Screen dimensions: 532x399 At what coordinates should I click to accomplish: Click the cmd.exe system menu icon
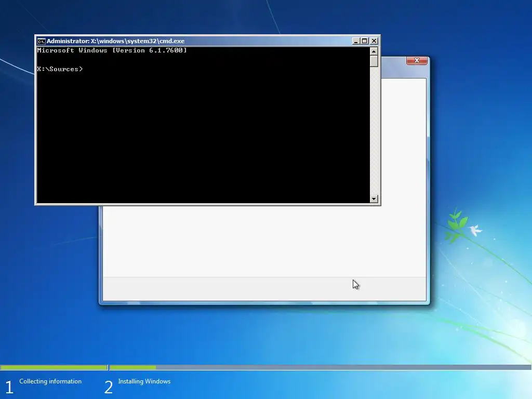[x=42, y=42]
